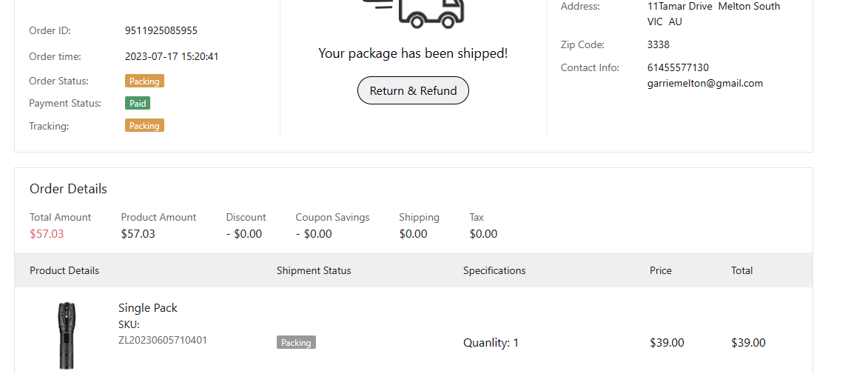Click the Shipment Status column header
This screenshot has height=374, width=868.
(x=314, y=270)
